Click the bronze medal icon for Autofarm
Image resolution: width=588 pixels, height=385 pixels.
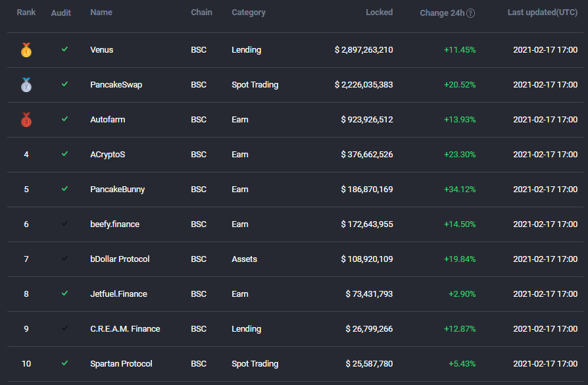(26, 120)
